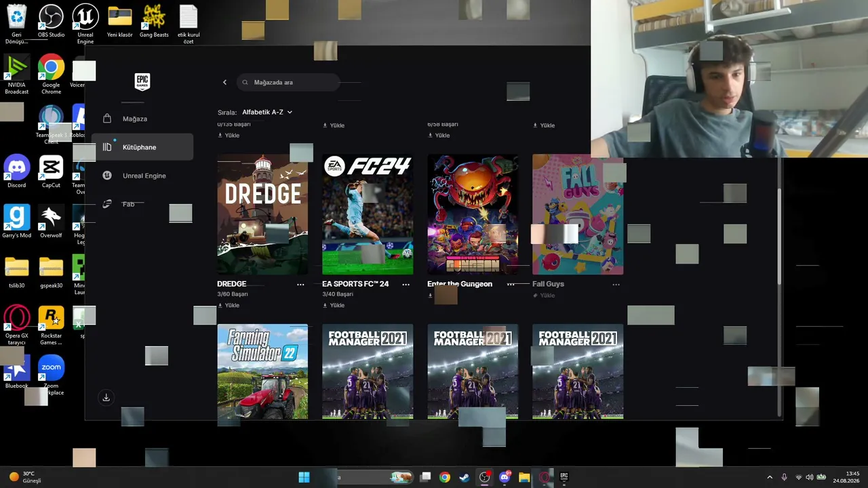Select the Fall Guys cover

[578, 214]
